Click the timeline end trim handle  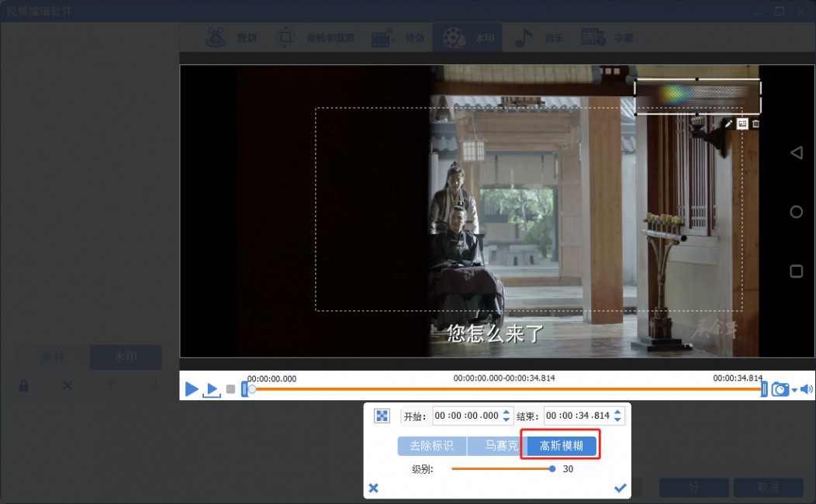tap(764, 389)
